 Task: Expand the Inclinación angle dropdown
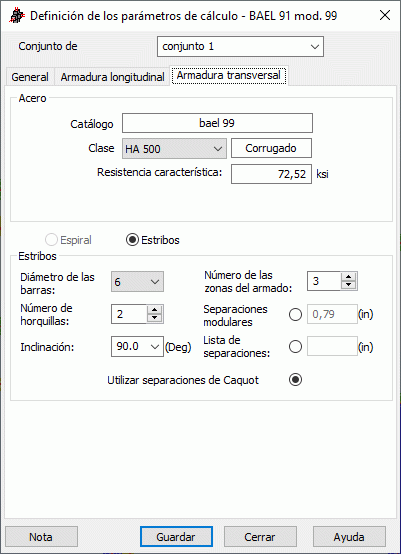[137, 347]
